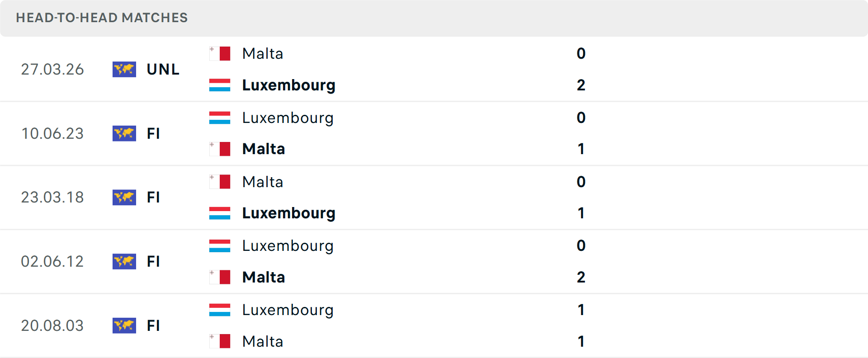This screenshot has height=358, width=868.
Task: Click the Luxembourg flag in the 27.03.26 match
Action: [220, 85]
